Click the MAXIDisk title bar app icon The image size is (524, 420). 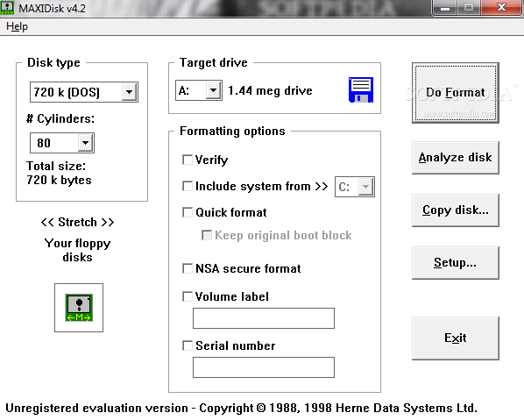point(7,7)
